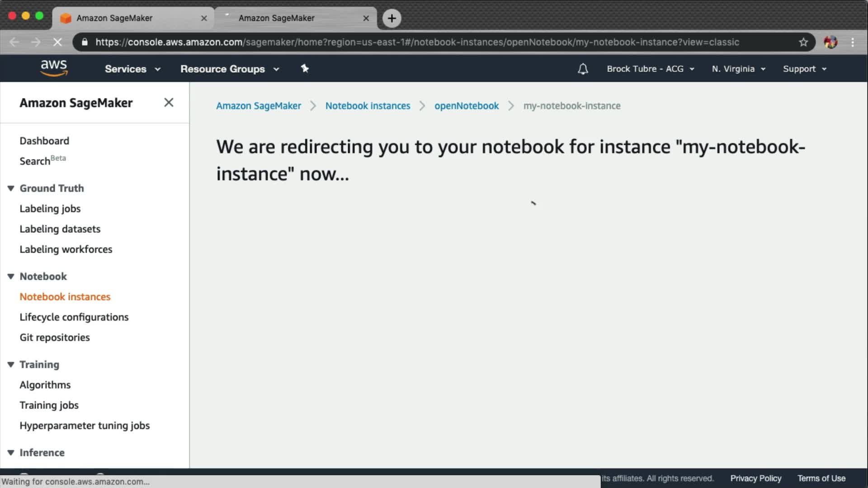Click the AWS logo home icon

(54, 68)
